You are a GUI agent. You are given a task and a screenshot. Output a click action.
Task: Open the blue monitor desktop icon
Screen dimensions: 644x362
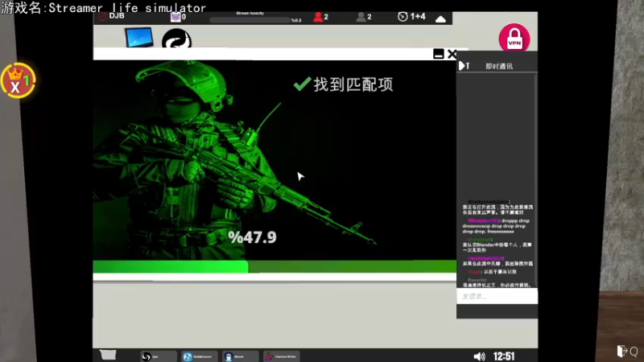click(139, 37)
